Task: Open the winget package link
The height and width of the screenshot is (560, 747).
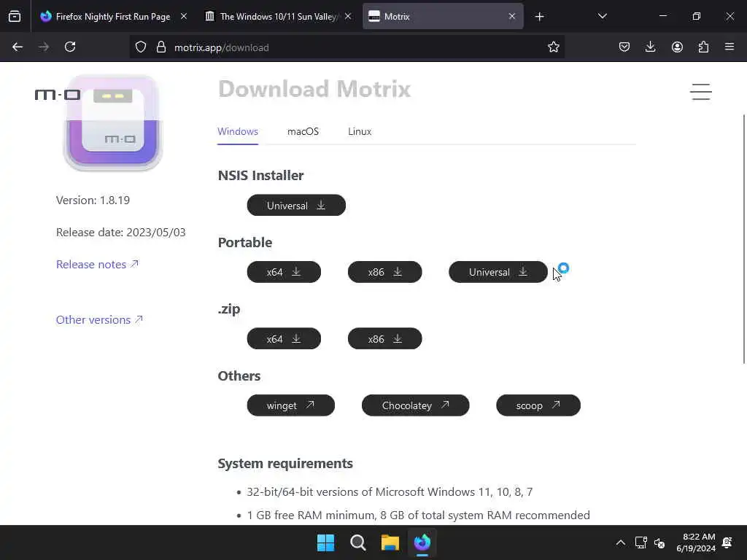Action: (290, 405)
